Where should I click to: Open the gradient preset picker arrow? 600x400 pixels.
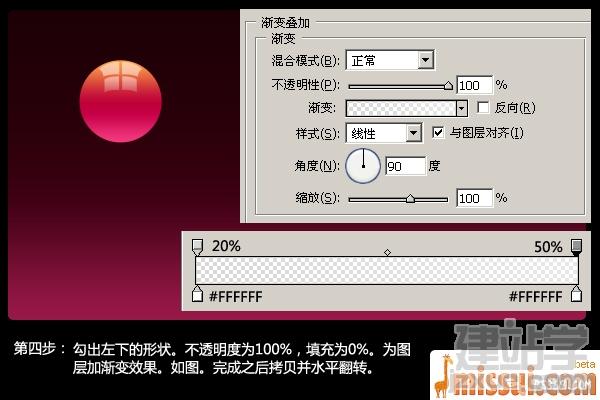click(x=461, y=108)
